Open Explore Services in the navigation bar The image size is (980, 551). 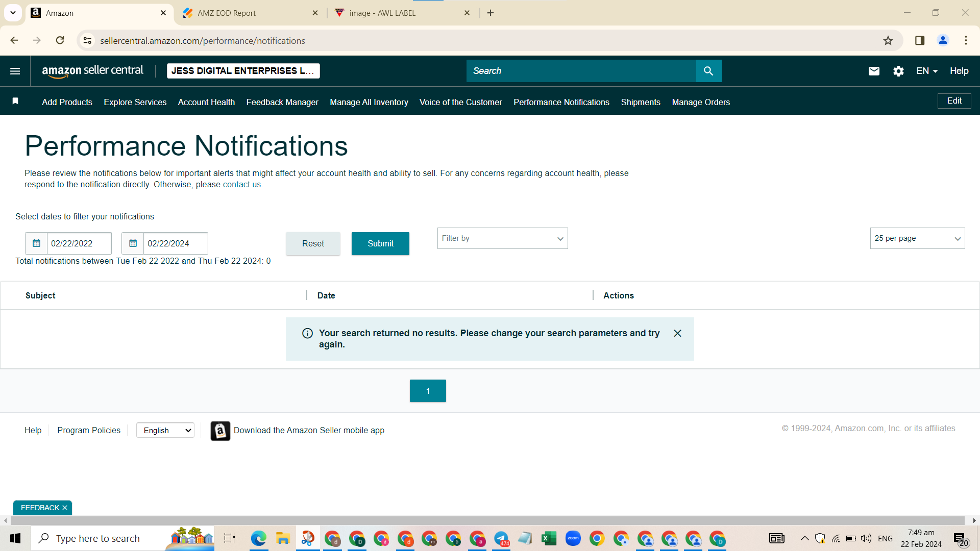[x=135, y=102]
